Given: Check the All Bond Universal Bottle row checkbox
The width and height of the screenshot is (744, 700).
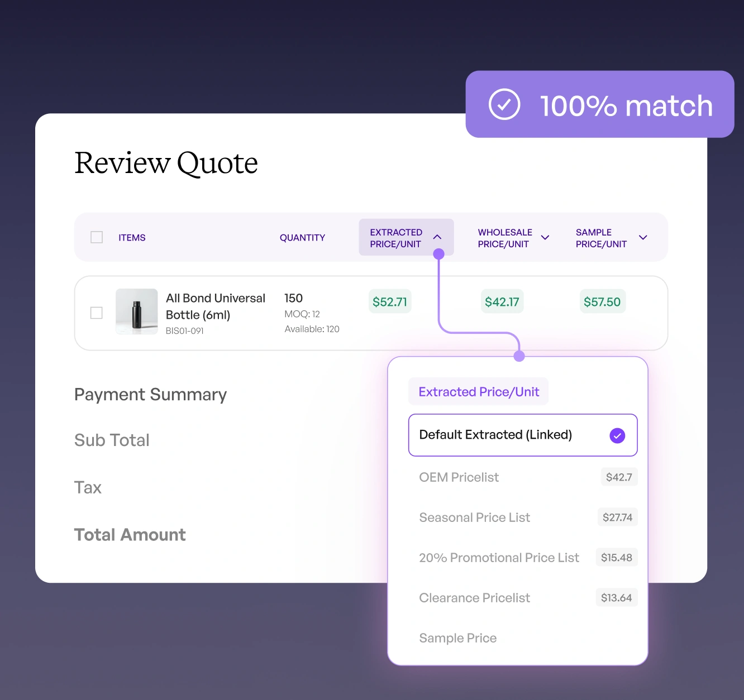Looking at the screenshot, I should pyautogui.click(x=97, y=313).
